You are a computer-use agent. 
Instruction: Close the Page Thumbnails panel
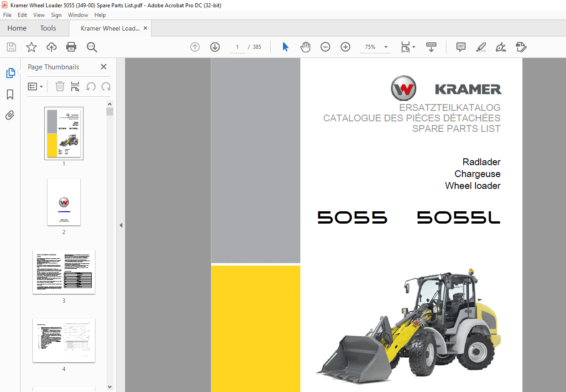tap(103, 67)
